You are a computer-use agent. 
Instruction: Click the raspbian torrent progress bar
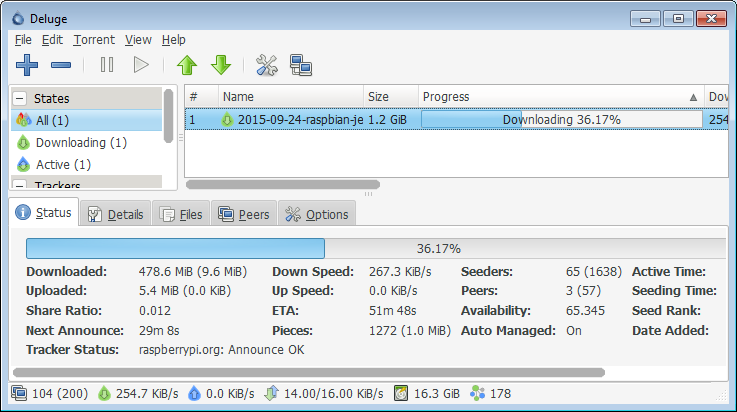click(561, 120)
